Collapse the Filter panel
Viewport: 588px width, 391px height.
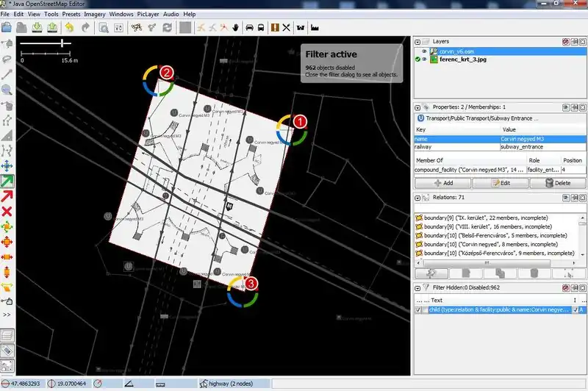pyautogui.click(x=418, y=288)
